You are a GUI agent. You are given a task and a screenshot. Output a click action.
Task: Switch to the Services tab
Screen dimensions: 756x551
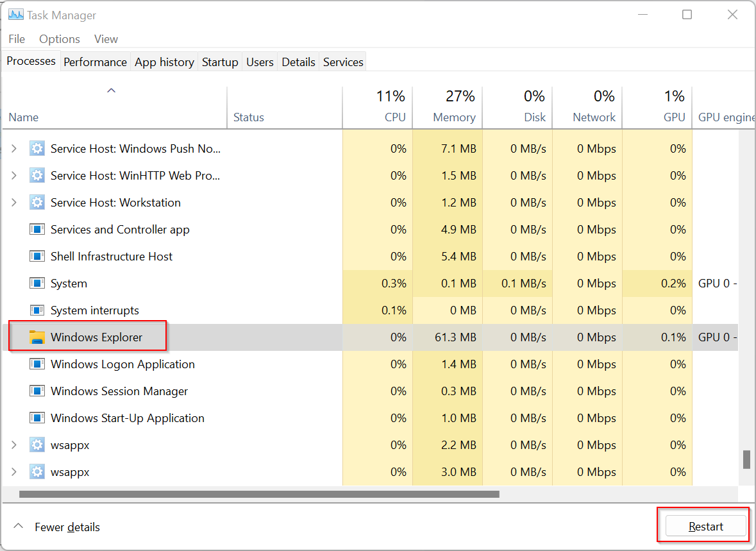[x=343, y=62]
